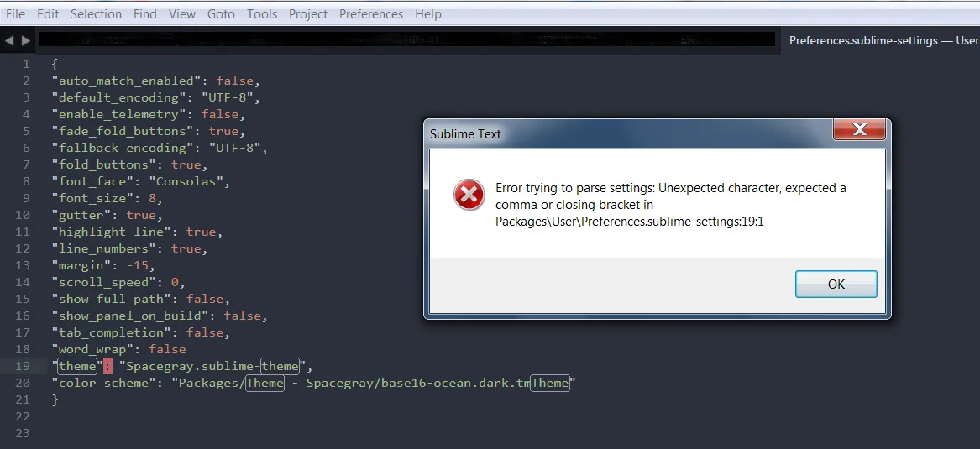Click the "fade_fold_buttons" key
The width and height of the screenshot is (980, 449).
tap(123, 131)
